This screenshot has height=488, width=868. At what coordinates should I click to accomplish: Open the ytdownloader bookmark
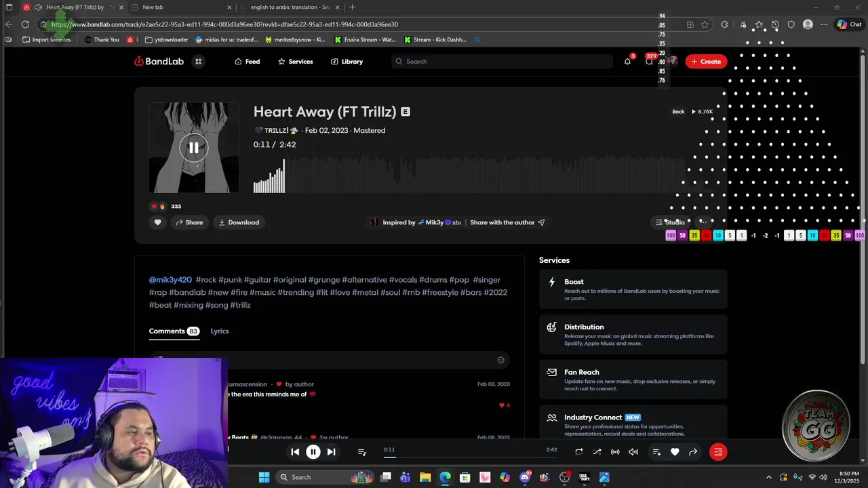(x=167, y=39)
